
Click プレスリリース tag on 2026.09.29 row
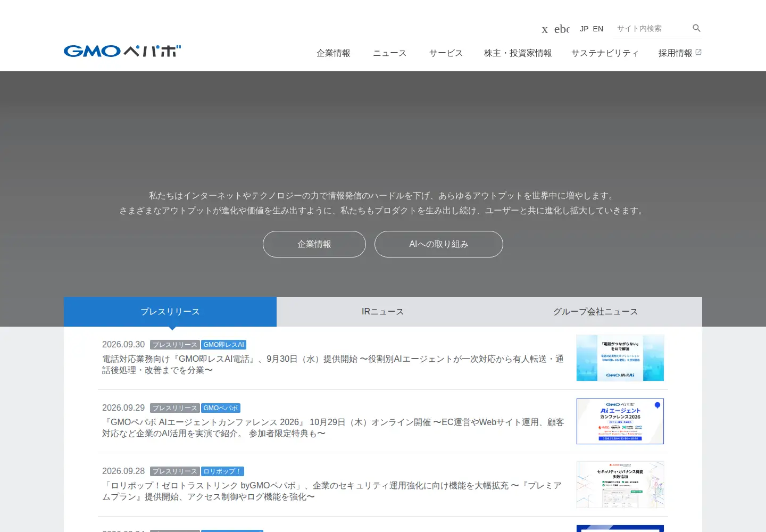[x=175, y=408]
